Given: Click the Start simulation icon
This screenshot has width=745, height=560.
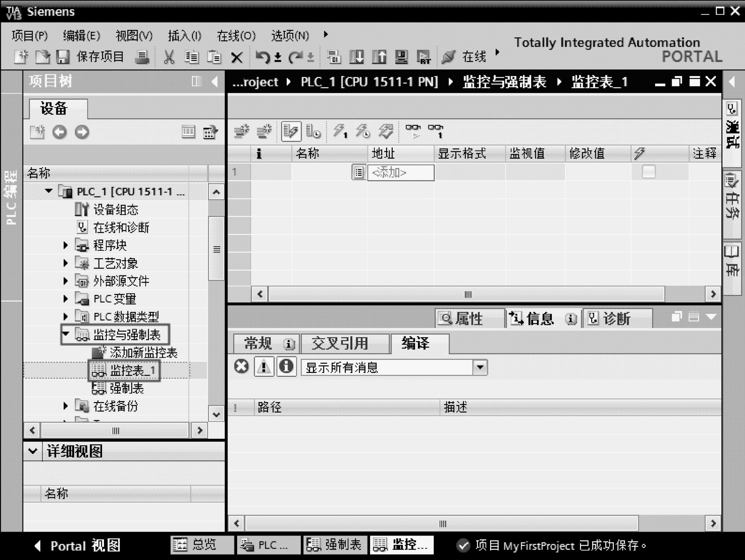Looking at the screenshot, I should coord(401,57).
